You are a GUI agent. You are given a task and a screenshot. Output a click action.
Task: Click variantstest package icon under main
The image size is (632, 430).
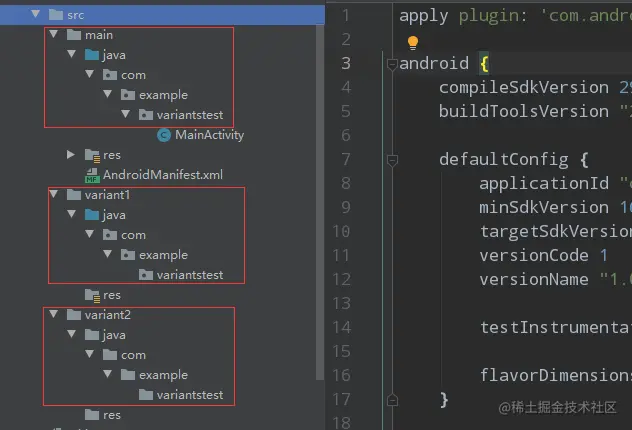point(146,115)
